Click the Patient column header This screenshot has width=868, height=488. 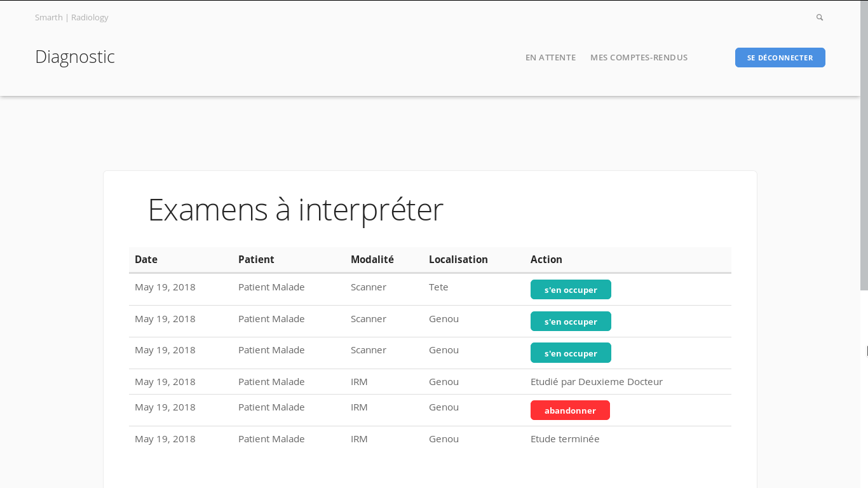click(x=256, y=259)
